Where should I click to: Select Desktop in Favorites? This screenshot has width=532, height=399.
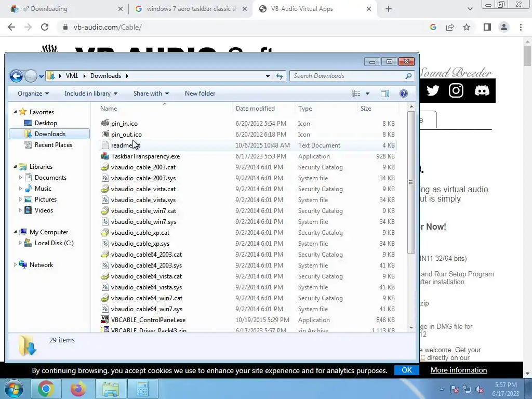(46, 123)
